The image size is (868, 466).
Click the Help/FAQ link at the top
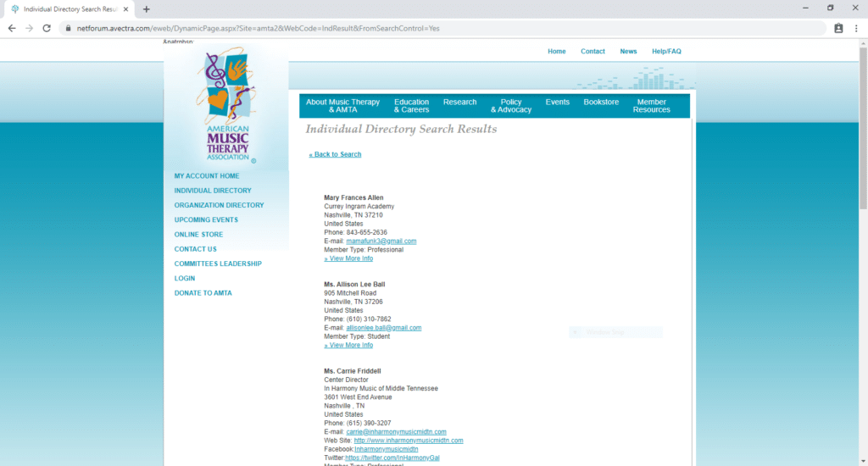(666, 52)
